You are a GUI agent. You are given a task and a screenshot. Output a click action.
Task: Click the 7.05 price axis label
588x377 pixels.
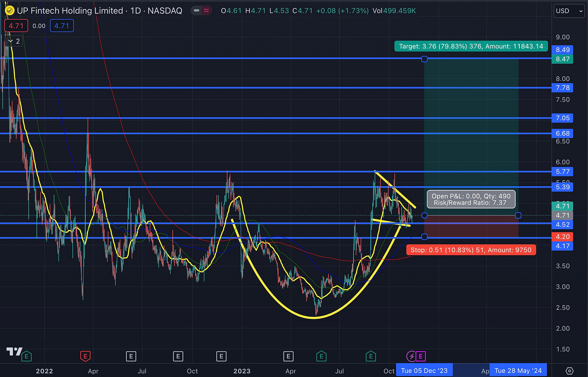(563, 118)
